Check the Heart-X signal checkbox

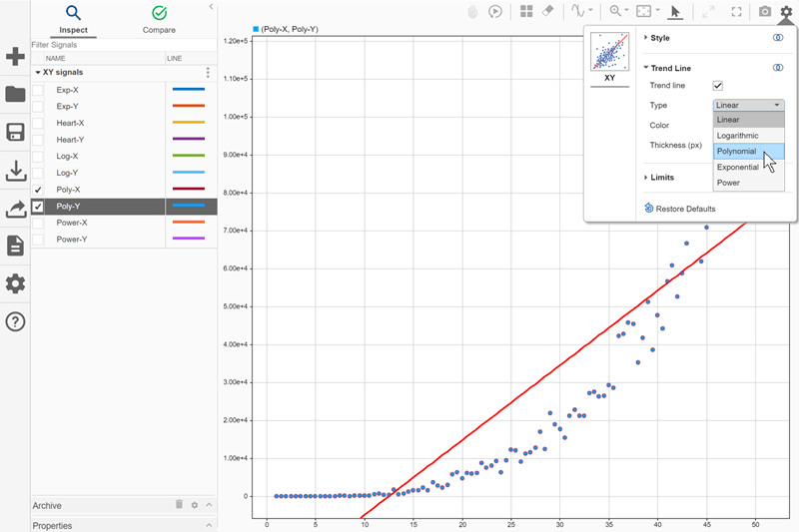pos(38,123)
